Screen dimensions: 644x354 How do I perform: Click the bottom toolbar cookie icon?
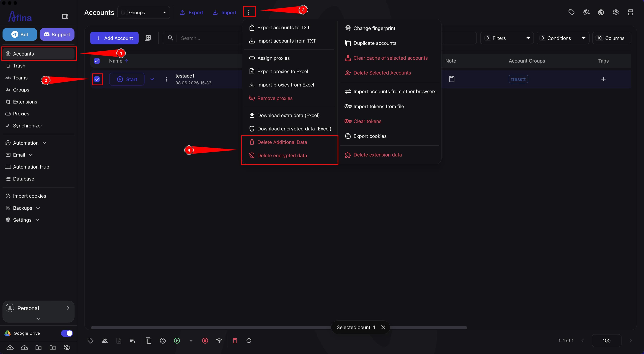pyautogui.click(x=163, y=340)
